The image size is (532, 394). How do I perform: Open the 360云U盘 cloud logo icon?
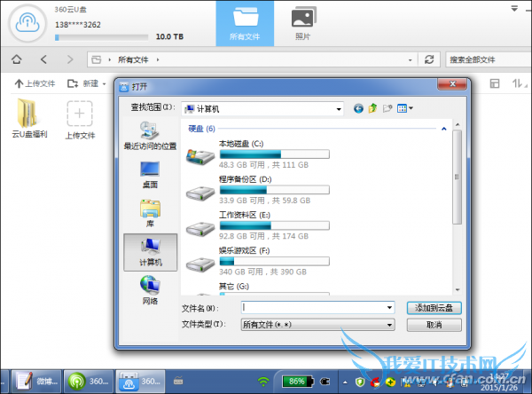coord(27,23)
